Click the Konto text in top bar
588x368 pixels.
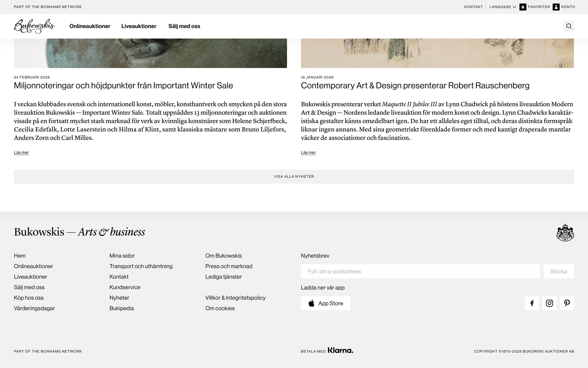(568, 7)
